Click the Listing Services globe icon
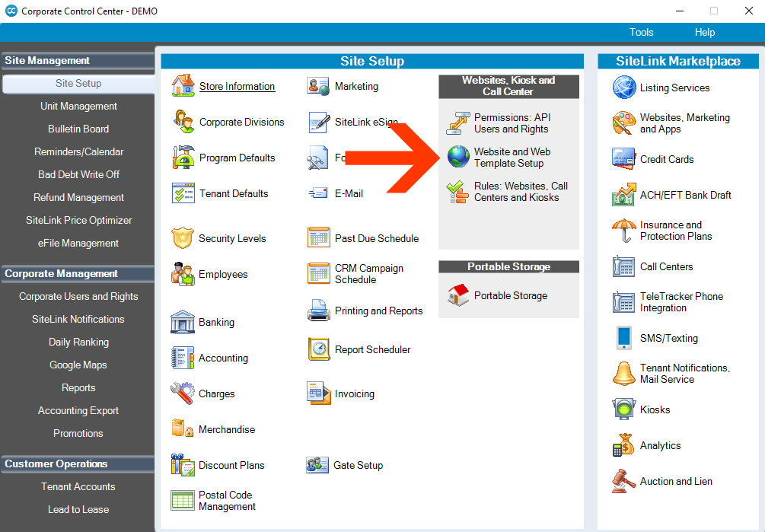Viewport: 765px width, 532px height. point(624,88)
